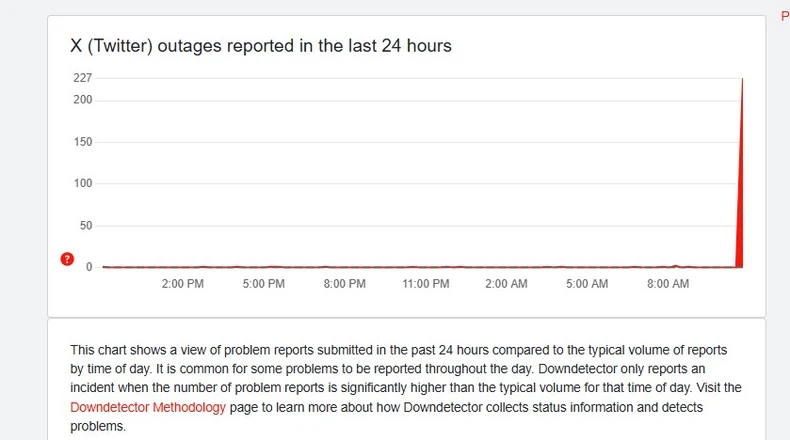Click the 227 peak value label
790x440 pixels.
(82, 78)
